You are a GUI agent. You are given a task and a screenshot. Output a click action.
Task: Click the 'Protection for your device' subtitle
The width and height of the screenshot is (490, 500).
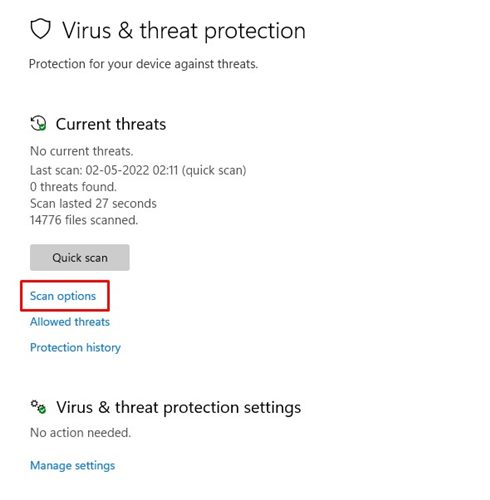(x=143, y=64)
